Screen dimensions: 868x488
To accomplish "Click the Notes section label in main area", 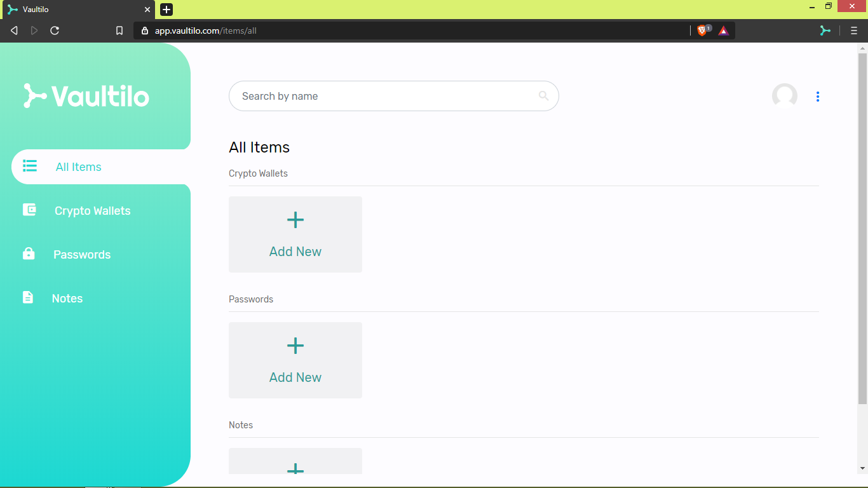I will point(241,425).
